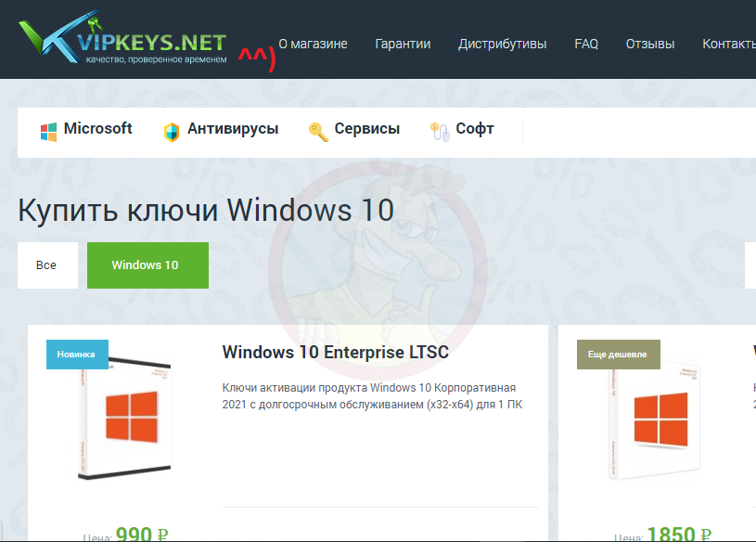Open the second product box image
The width and height of the screenshot is (756, 542).
click(654, 422)
